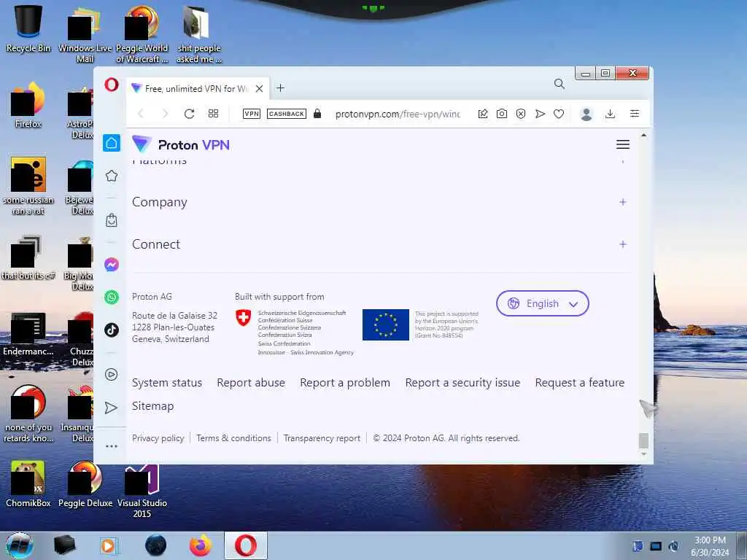Open Messenger in the sidebar
Screen dimensions: 747x560
pos(112,264)
